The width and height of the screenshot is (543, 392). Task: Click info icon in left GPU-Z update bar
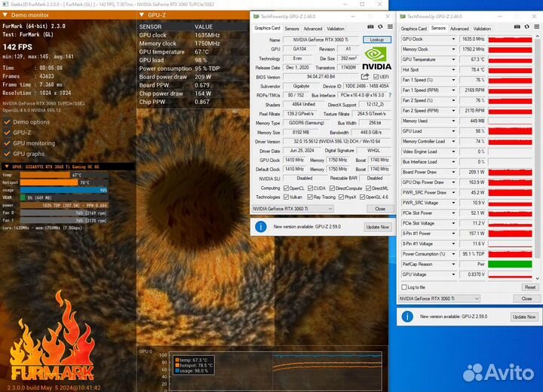261,227
